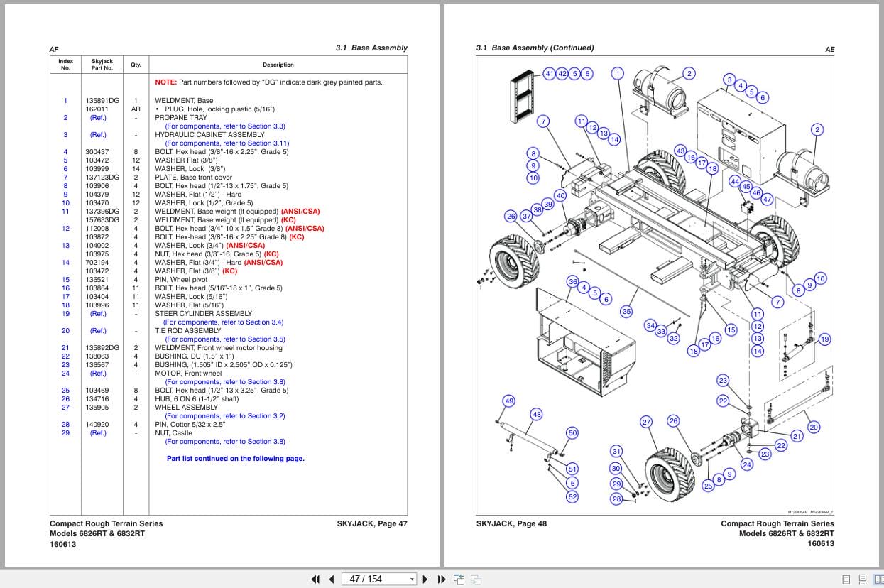The image size is (884, 588).
Task: Click 'PIN, Wheel pivot' description
Action: tap(182, 280)
